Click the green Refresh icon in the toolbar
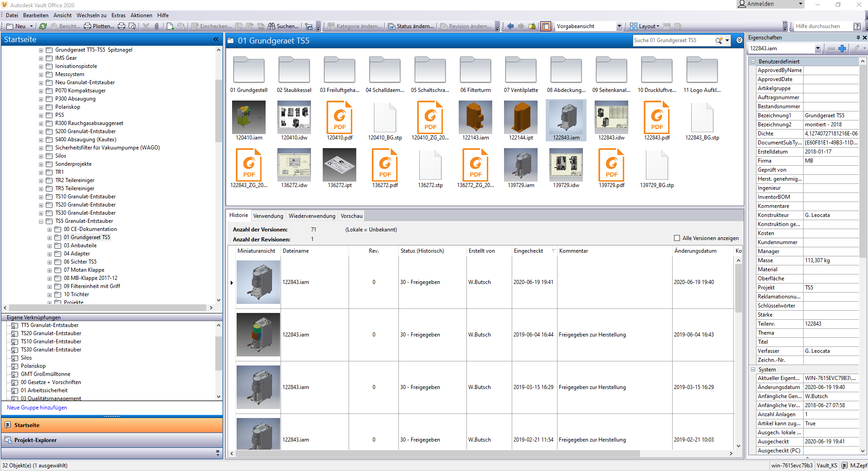The image size is (868, 471). click(43, 26)
